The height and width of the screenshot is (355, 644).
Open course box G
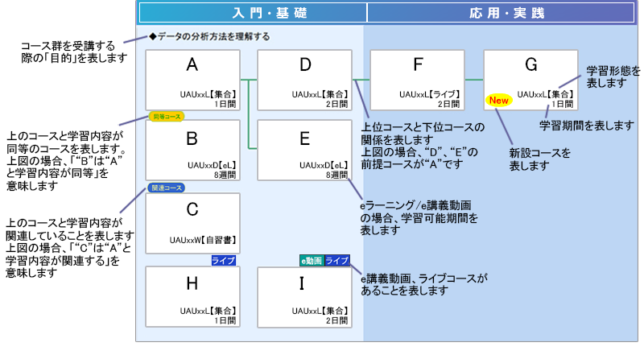[x=530, y=80]
